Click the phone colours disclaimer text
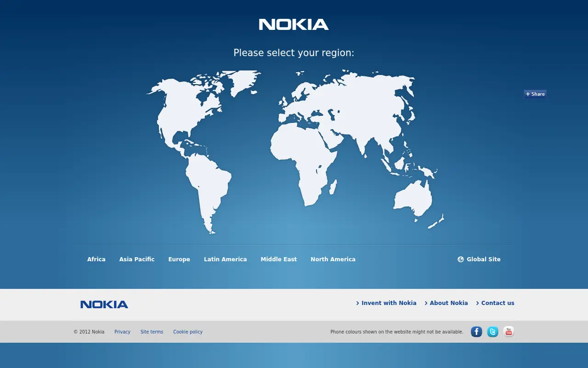The image size is (588, 368). pyautogui.click(x=397, y=332)
